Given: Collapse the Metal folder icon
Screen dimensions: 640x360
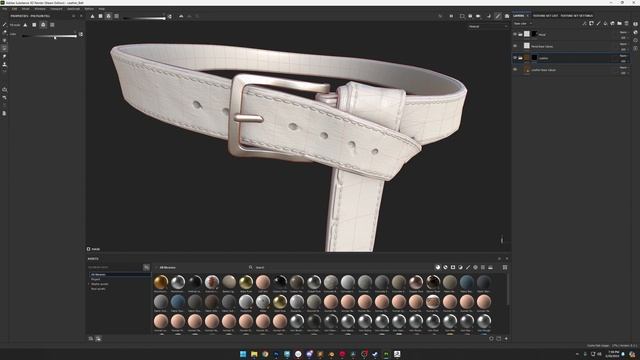Looking at the screenshot, I should (x=520, y=34).
